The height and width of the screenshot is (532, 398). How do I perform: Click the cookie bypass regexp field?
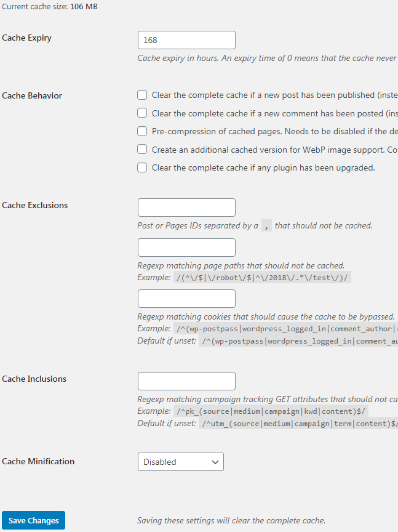[186, 298]
